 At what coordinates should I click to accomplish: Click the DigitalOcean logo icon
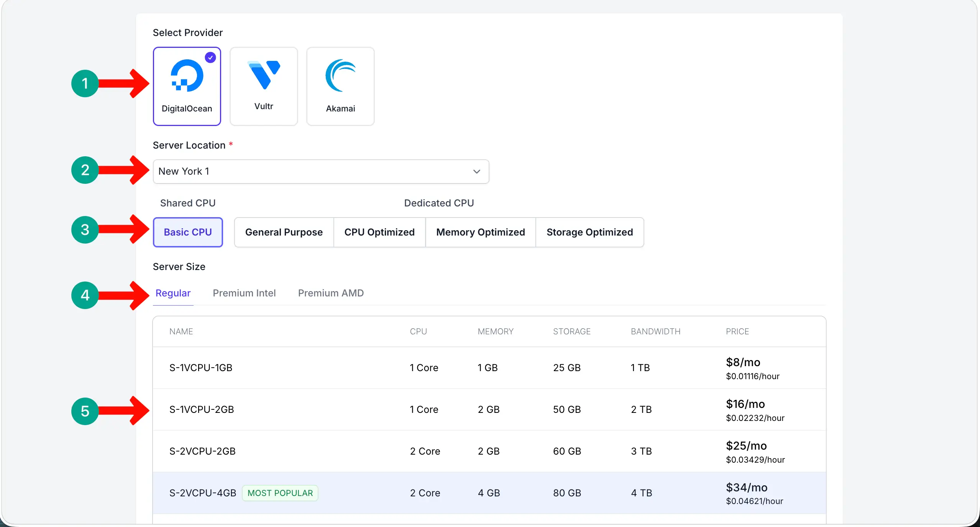click(187, 75)
